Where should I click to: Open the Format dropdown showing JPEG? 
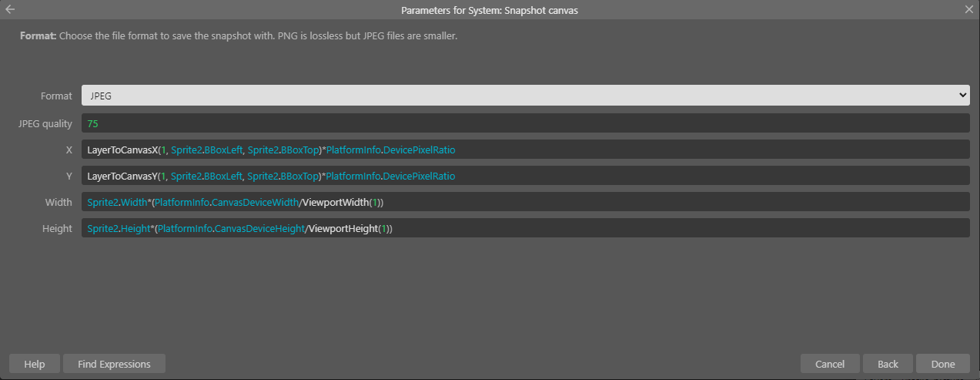click(525, 96)
